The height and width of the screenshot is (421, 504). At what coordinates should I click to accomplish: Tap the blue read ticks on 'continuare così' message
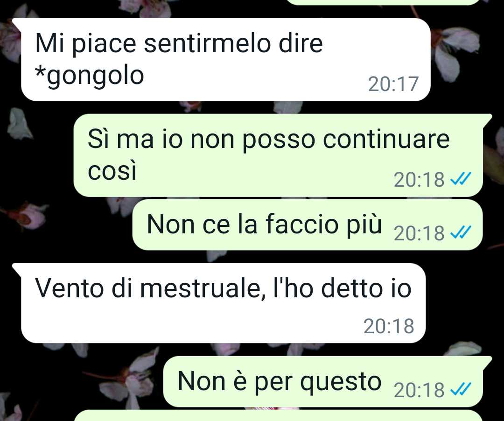pyautogui.click(x=461, y=179)
